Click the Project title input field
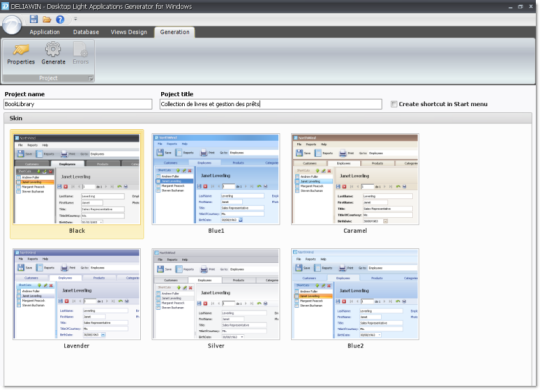 tap(271, 104)
